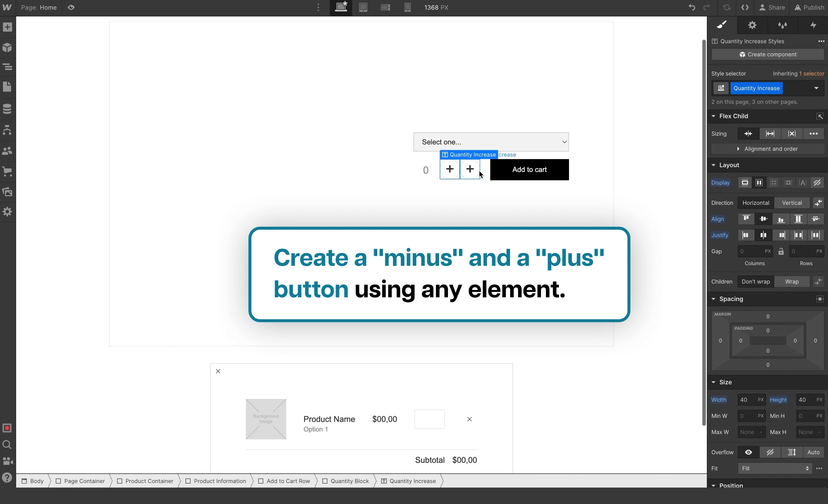
Task: Set direction to Horizontal
Action: coord(756,203)
